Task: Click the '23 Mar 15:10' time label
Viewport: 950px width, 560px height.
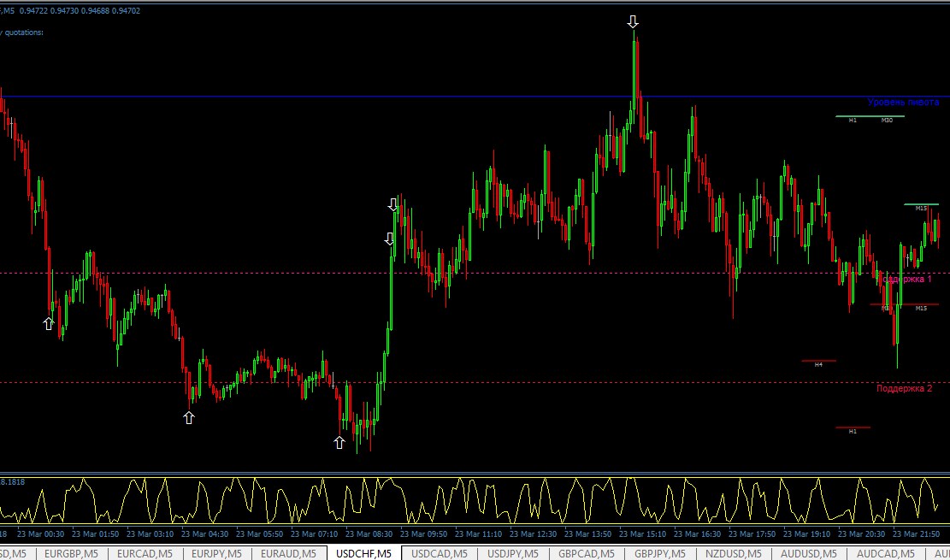Action: pyautogui.click(x=642, y=534)
